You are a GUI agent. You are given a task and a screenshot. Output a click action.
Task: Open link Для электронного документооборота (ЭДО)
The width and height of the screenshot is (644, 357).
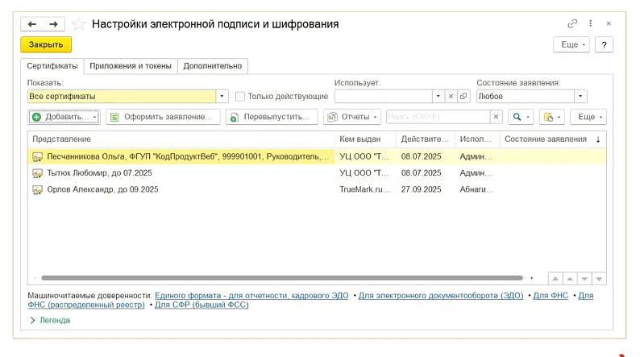point(441,296)
